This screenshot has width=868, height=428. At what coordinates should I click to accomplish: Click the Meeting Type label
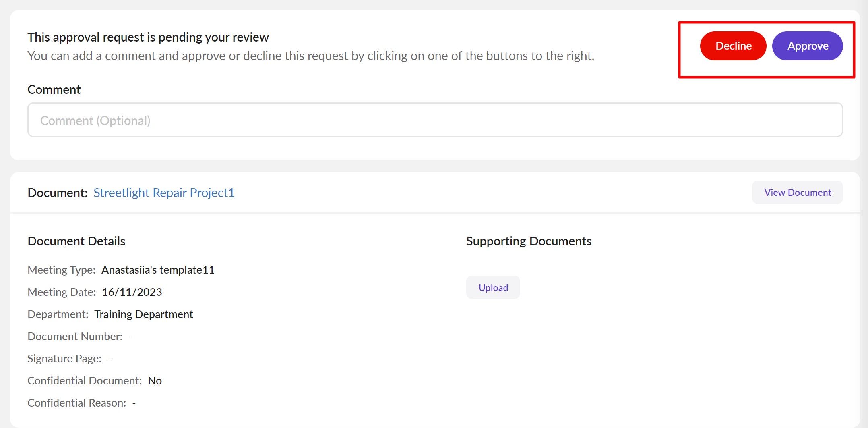click(61, 270)
